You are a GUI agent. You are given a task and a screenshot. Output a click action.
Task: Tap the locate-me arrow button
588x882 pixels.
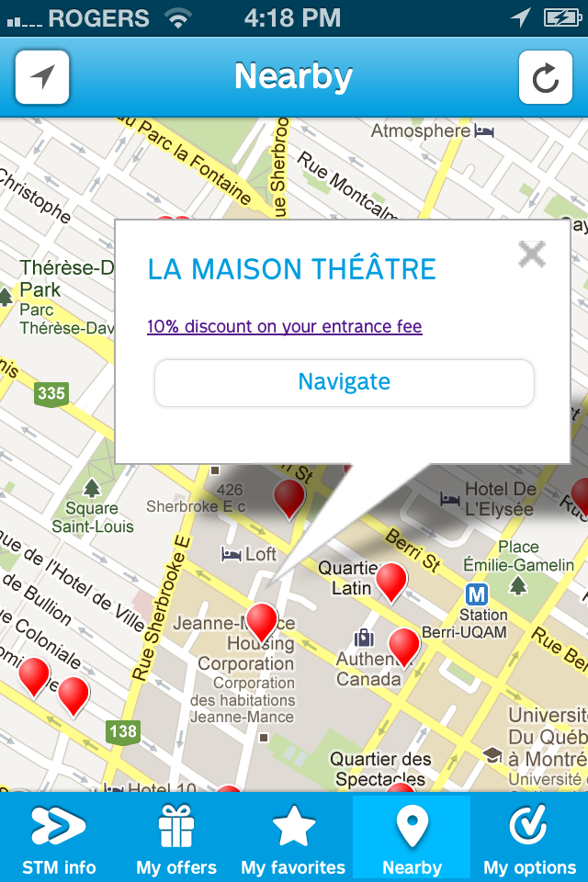pyautogui.click(x=42, y=77)
